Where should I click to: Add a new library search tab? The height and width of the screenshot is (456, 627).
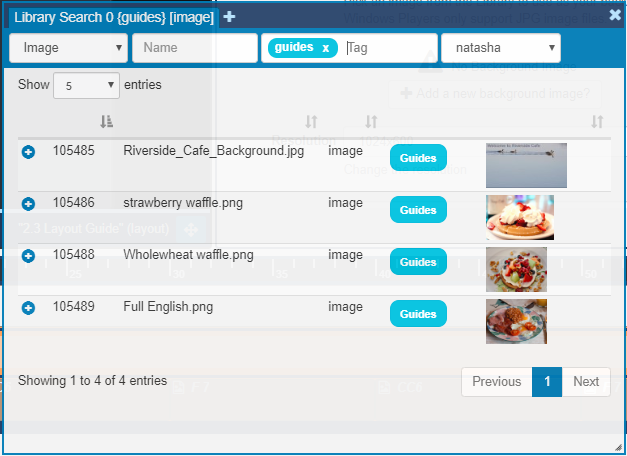tap(229, 16)
